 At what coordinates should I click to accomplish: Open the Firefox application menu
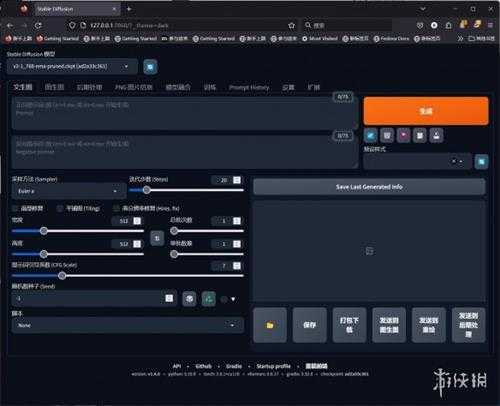point(490,25)
